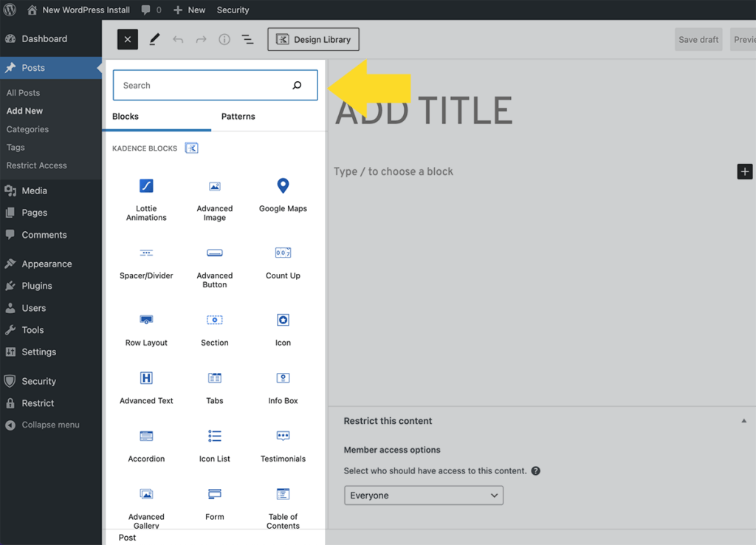
Task: Insert the Icon block
Action: click(283, 330)
